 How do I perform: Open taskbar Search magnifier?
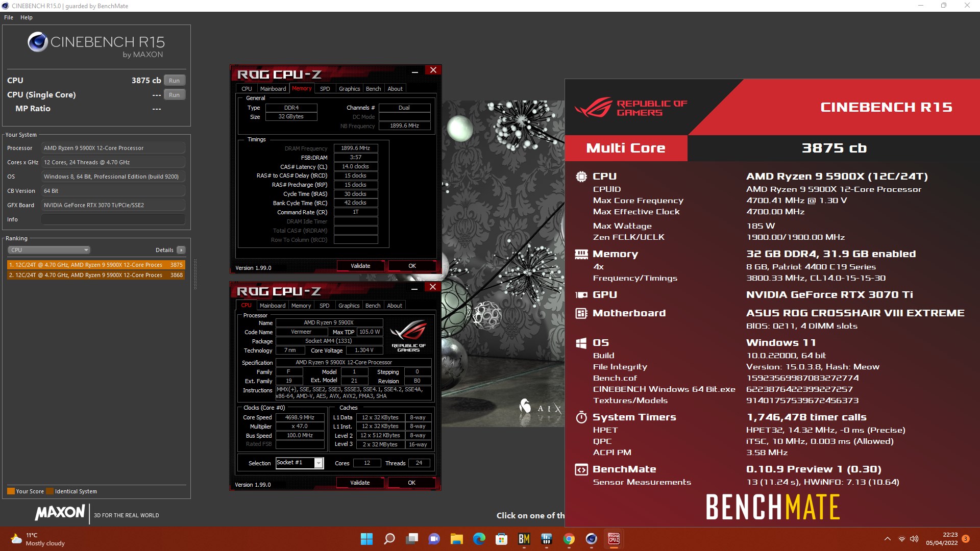point(389,539)
